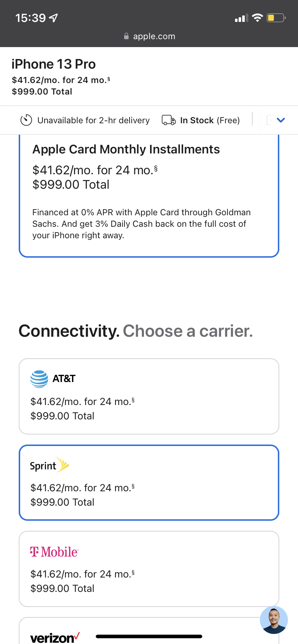Screen dimensions: 298x644
Task: Expand delivery options with blue chevron
Action: pos(281,120)
